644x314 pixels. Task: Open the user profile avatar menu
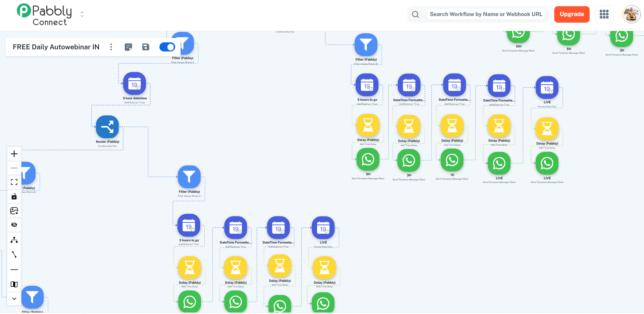pos(631,14)
